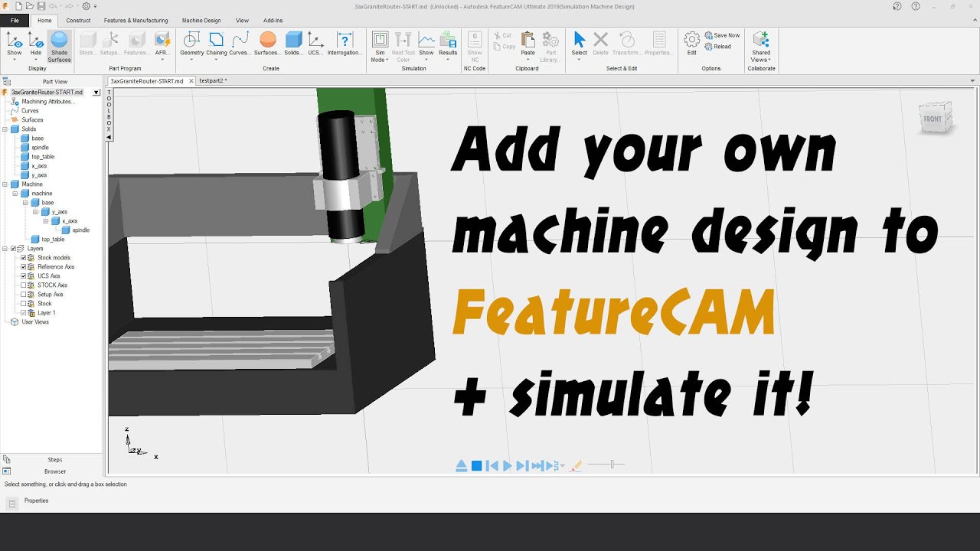Switch to Features & Manufacturing tab
This screenshot has height=551, width=980.
136,21
